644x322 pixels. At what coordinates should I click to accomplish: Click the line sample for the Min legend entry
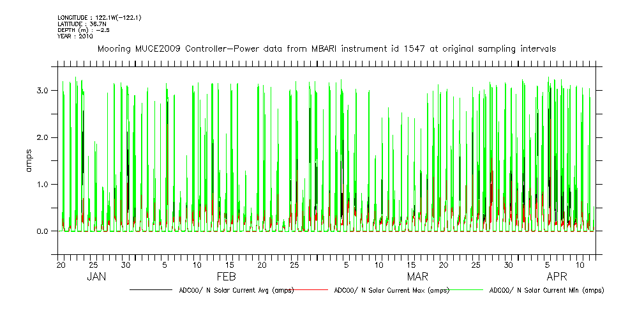coord(466,290)
